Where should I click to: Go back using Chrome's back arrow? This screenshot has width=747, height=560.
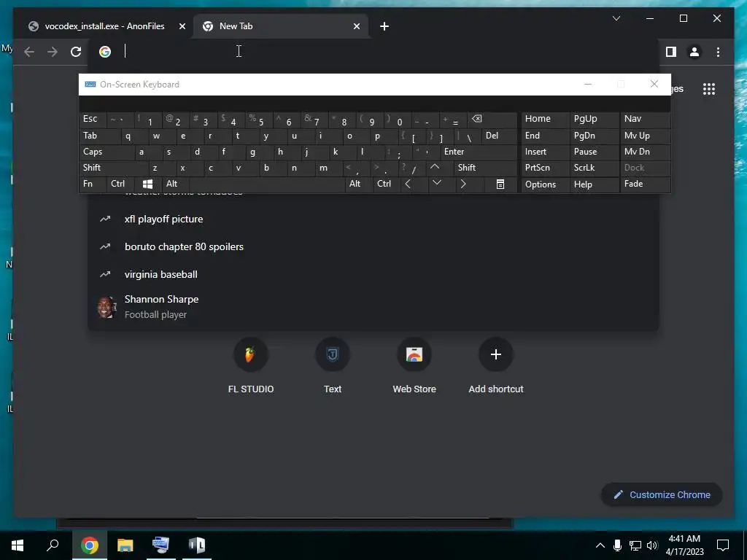(x=29, y=52)
